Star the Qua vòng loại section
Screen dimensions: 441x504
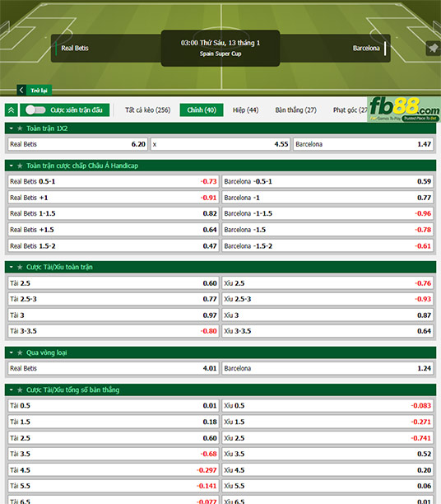coord(20,352)
